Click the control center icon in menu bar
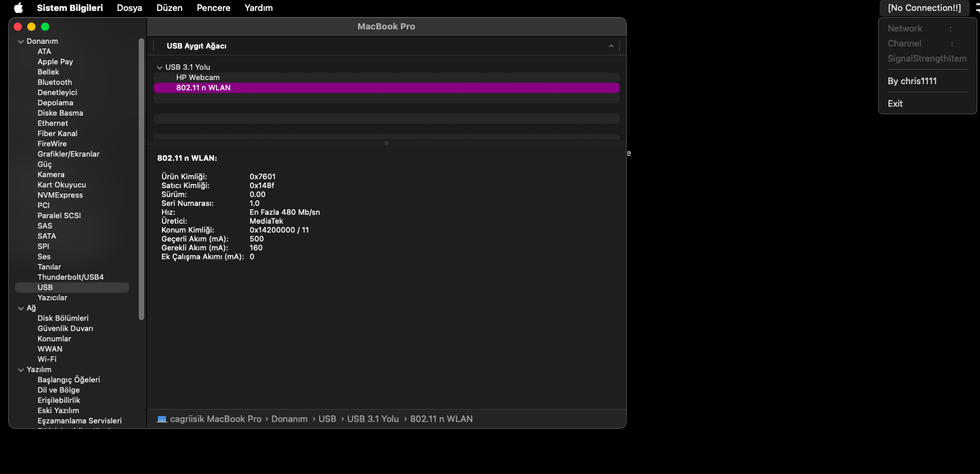Viewport: 980px width, 474px height. 976,8
